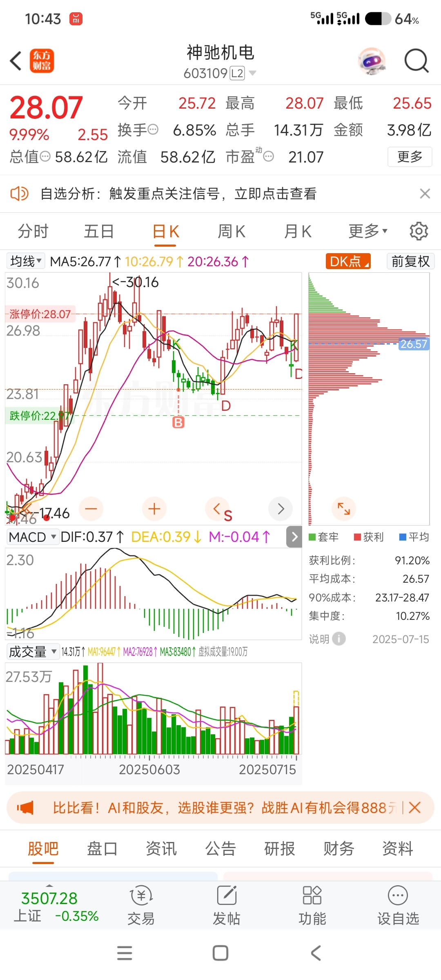Open the 盘口 tab
Screen dimensions: 441x980
[x=102, y=849]
